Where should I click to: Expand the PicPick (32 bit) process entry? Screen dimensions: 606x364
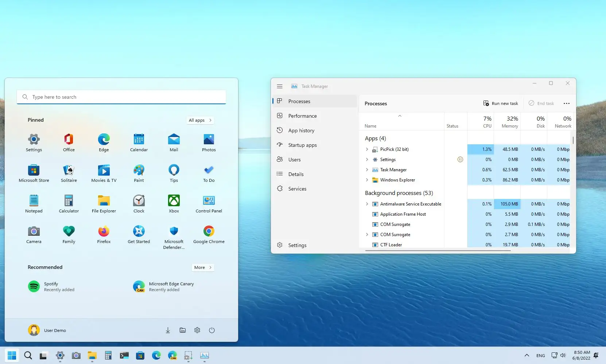coord(367,149)
